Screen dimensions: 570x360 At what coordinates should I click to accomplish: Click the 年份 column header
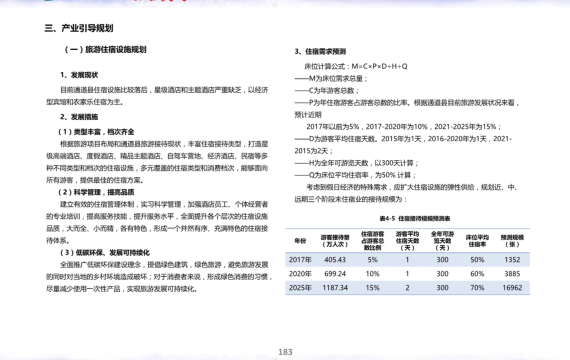300,241
